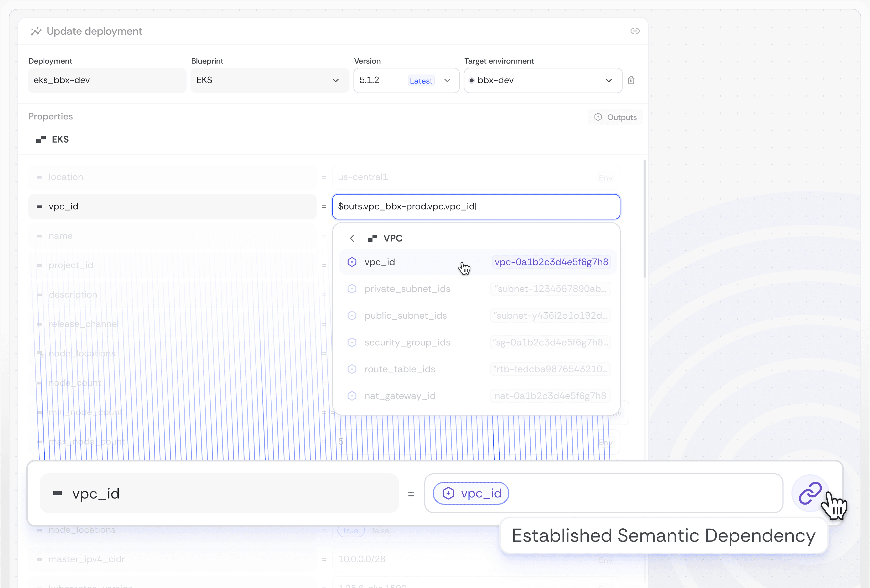Click the output icon beside nat_gateway_id

click(352, 396)
